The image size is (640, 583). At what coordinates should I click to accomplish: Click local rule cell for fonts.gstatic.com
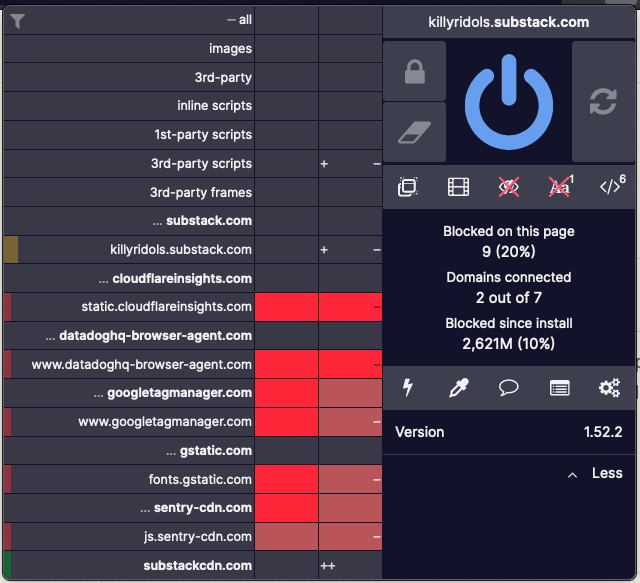[x=350, y=479]
